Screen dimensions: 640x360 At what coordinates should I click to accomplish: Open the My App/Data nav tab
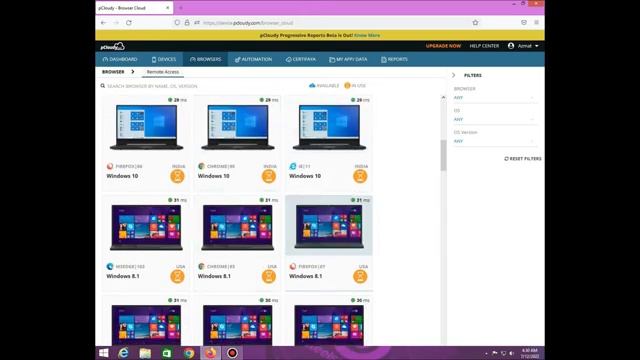(x=348, y=60)
